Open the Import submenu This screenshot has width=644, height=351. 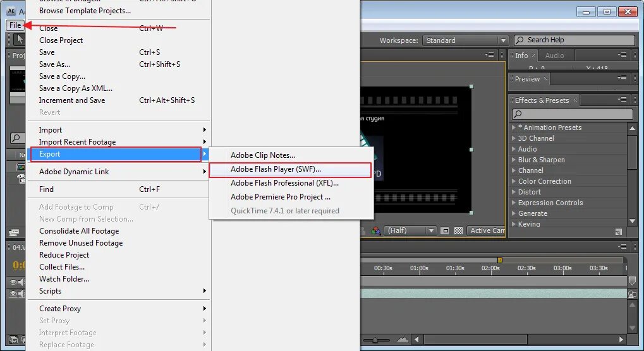[x=119, y=130]
